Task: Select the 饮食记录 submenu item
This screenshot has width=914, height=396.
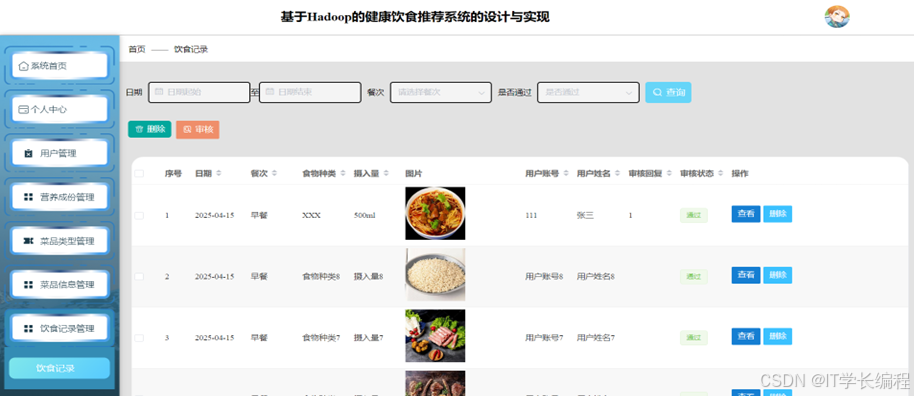Action: tap(59, 368)
